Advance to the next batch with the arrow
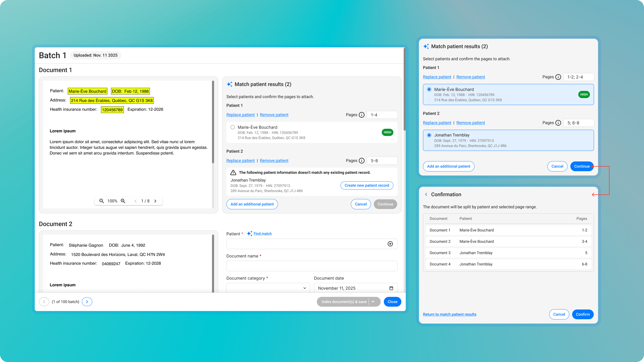 point(87,301)
